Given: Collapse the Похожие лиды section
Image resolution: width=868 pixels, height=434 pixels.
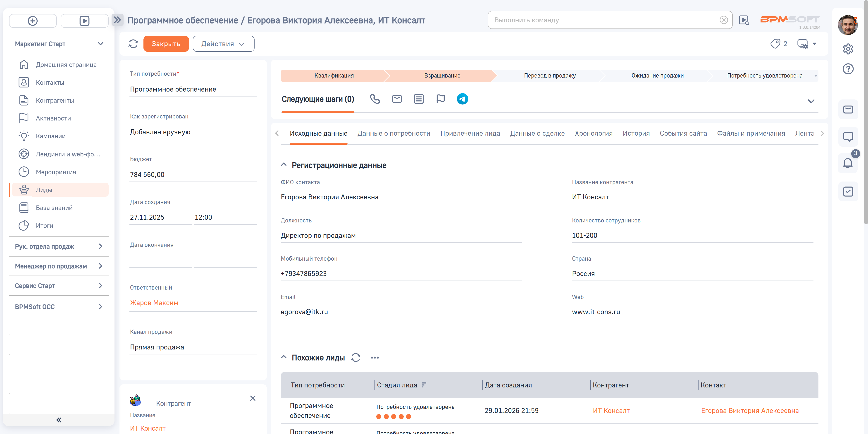Looking at the screenshot, I should point(283,357).
